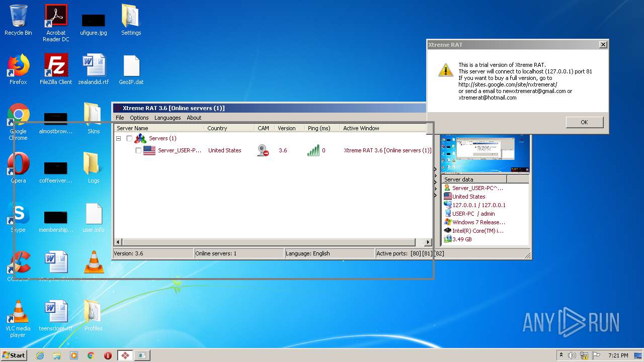Select the Recycle Bin desktop icon
This screenshot has height=362, width=644.
coord(18,21)
